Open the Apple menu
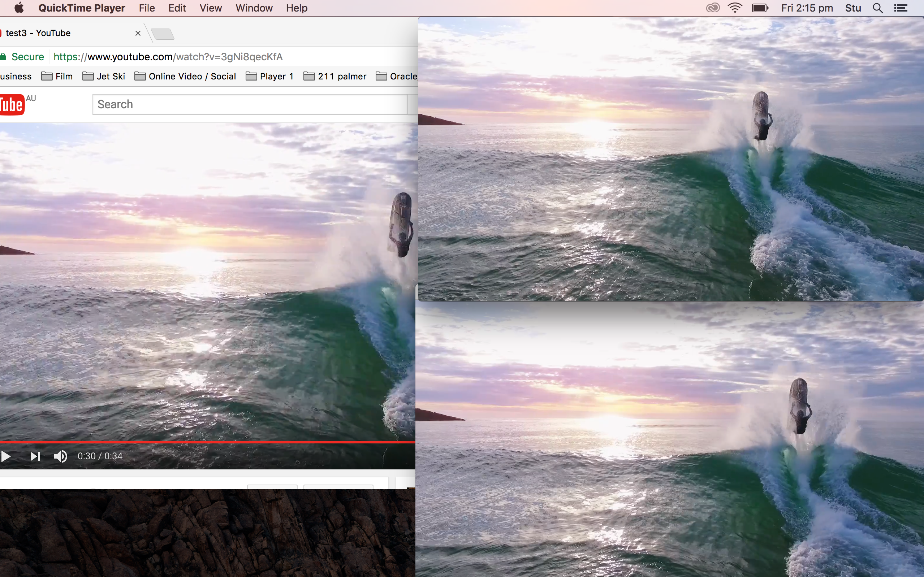The height and width of the screenshot is (577, 924). 19,8
